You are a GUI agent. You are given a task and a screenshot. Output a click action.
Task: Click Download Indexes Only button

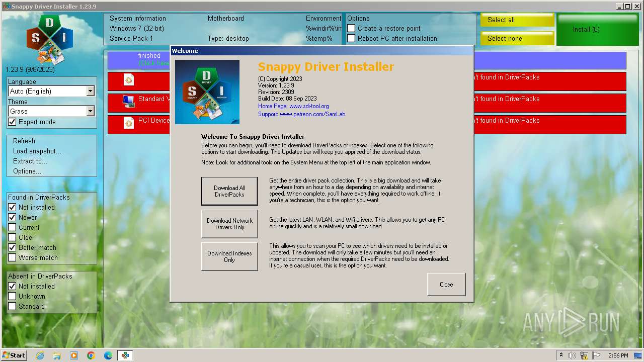click(x=229, y=256)
